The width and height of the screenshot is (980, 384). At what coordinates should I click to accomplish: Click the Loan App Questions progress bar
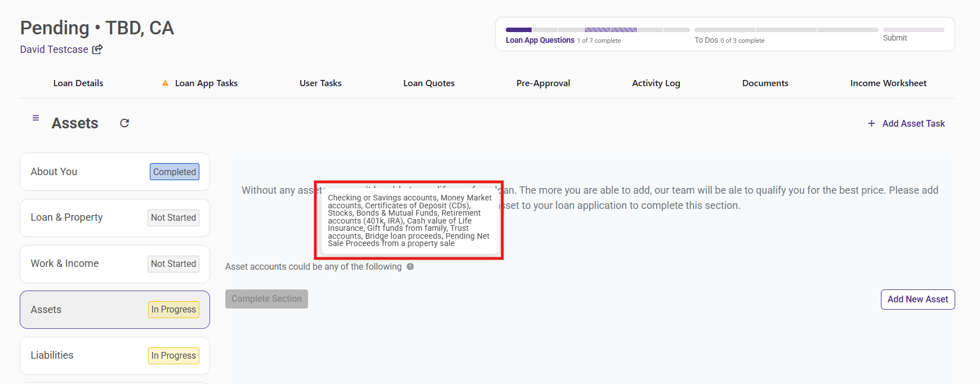pos(598,30)
